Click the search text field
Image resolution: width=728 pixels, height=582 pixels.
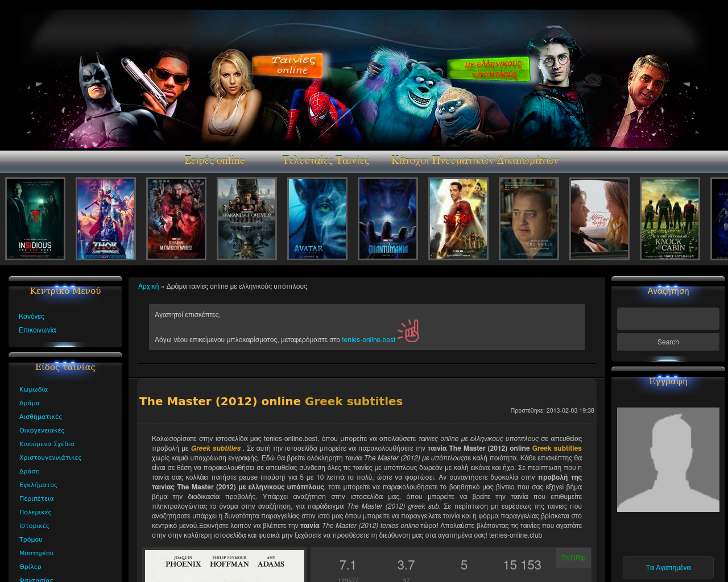(668, 319)
